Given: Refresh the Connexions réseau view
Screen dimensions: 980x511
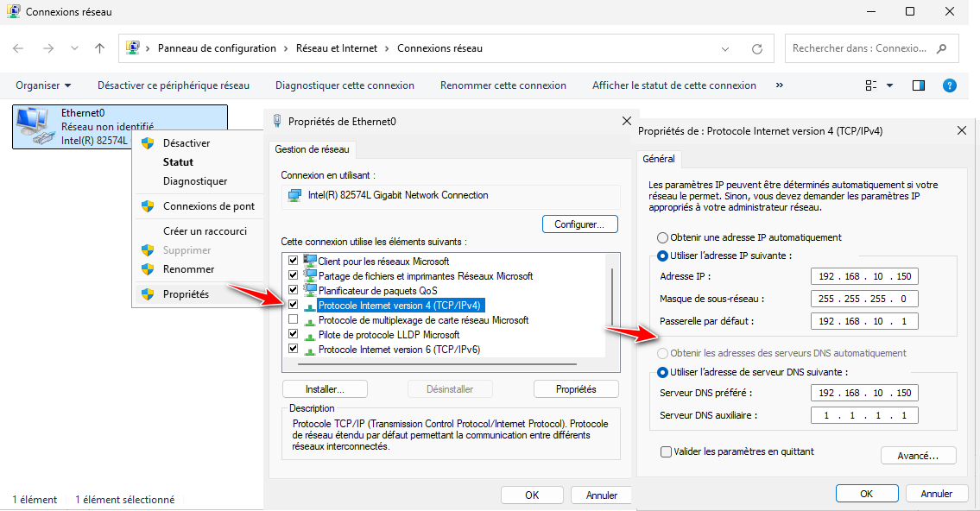Looking at the screenshot, I should pyautogui.click(x=757, y=48).
